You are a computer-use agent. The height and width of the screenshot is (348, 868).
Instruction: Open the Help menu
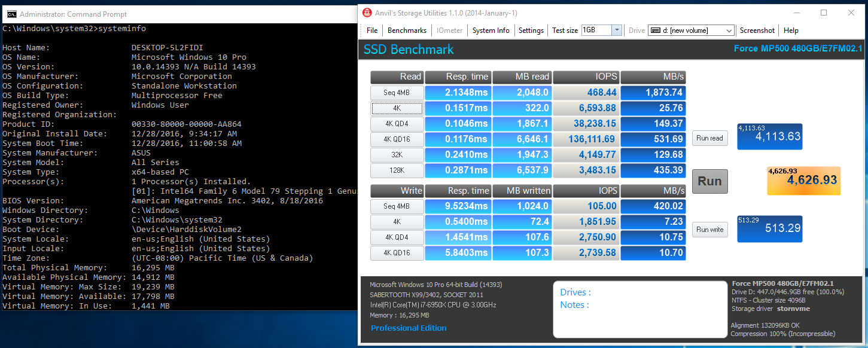[x=791, y=30]
